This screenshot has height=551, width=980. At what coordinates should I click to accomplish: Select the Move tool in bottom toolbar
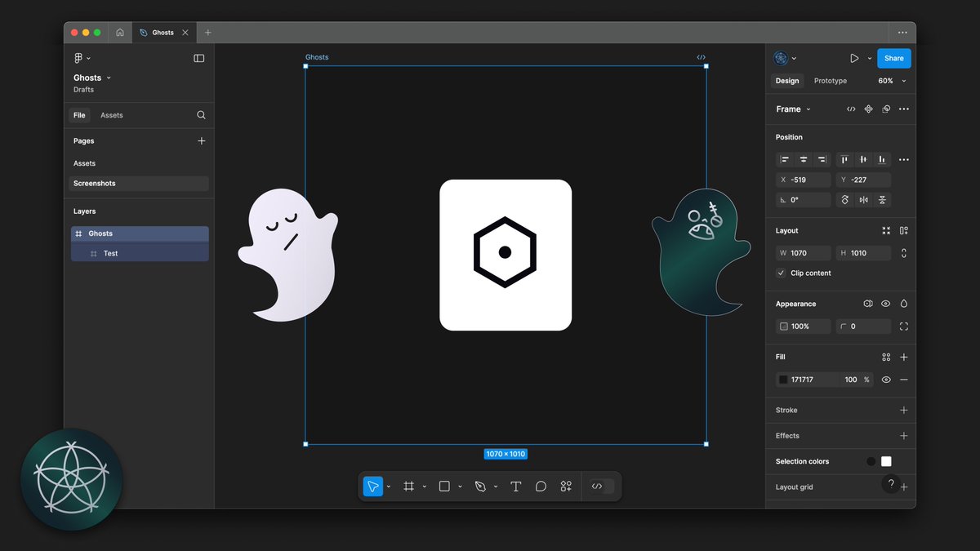click(372, 487)
